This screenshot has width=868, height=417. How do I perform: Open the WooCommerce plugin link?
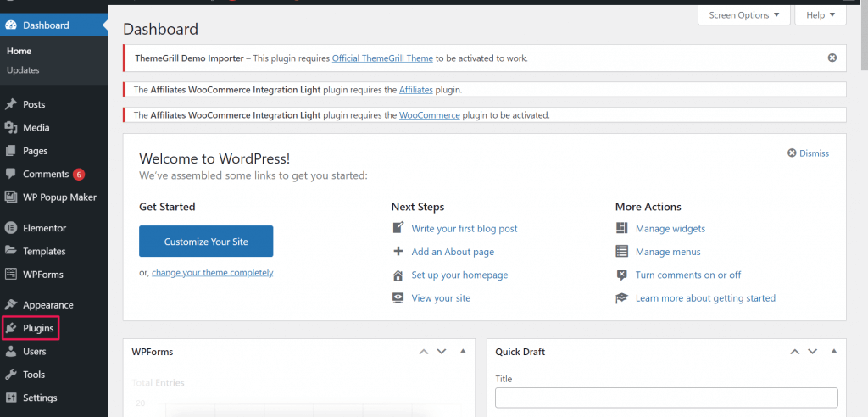430,115
